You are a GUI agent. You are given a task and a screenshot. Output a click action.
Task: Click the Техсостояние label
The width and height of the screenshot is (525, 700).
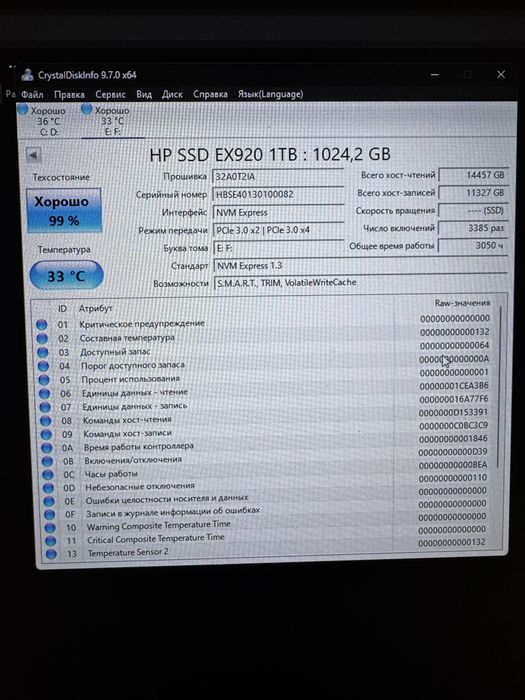point(61,177)
